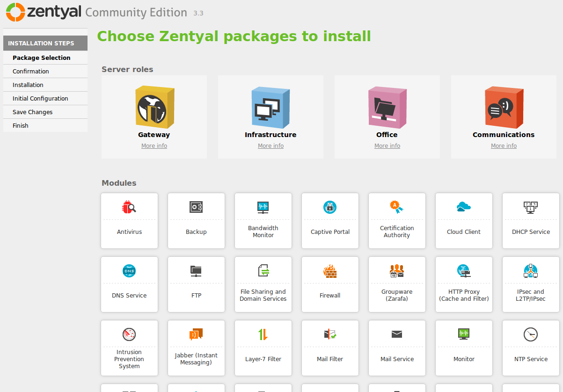The width and height of the screenshot is (563, 392).
Task: Select the Firewall module icon
Action: (x=330, y=271)
